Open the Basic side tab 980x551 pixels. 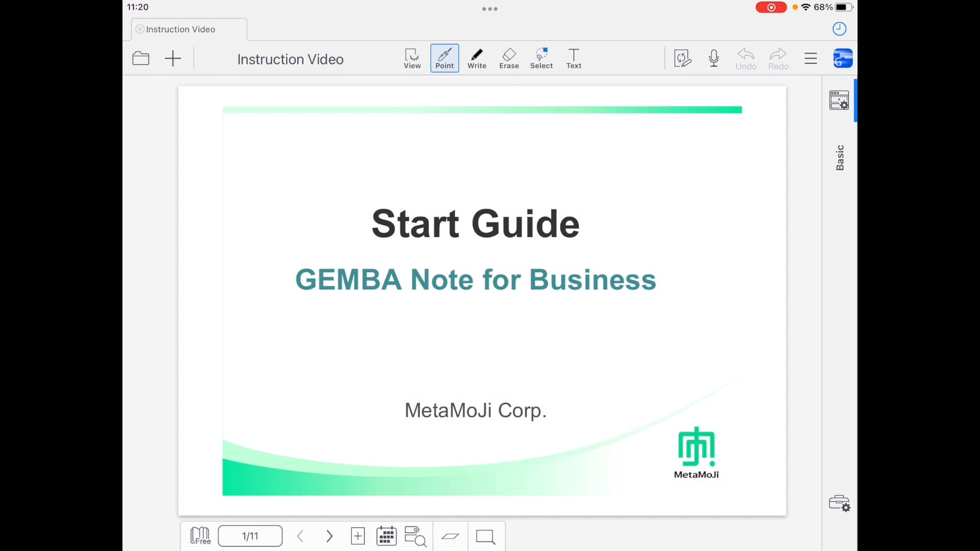coord(840,158)
